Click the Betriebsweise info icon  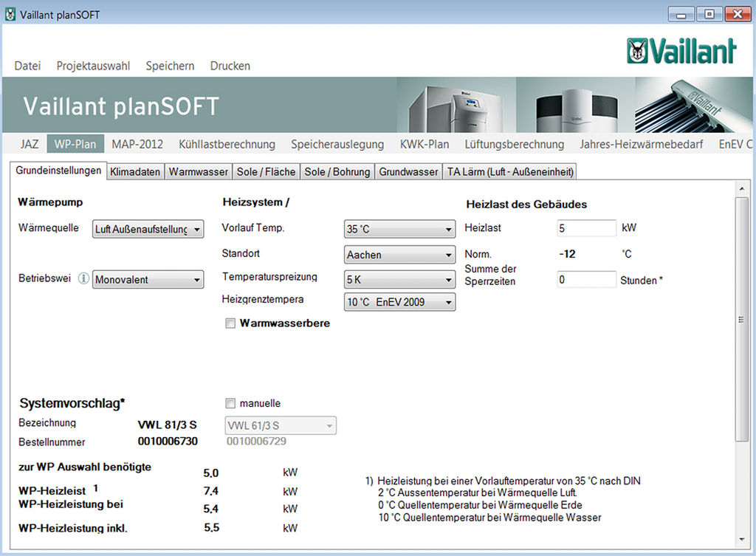83,278
